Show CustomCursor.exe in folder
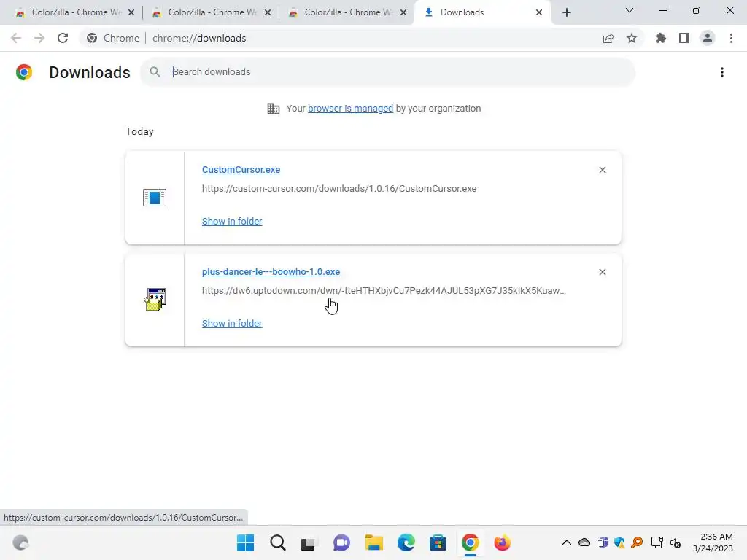This screenshot has width=747, height=560. tap(232, 221)
